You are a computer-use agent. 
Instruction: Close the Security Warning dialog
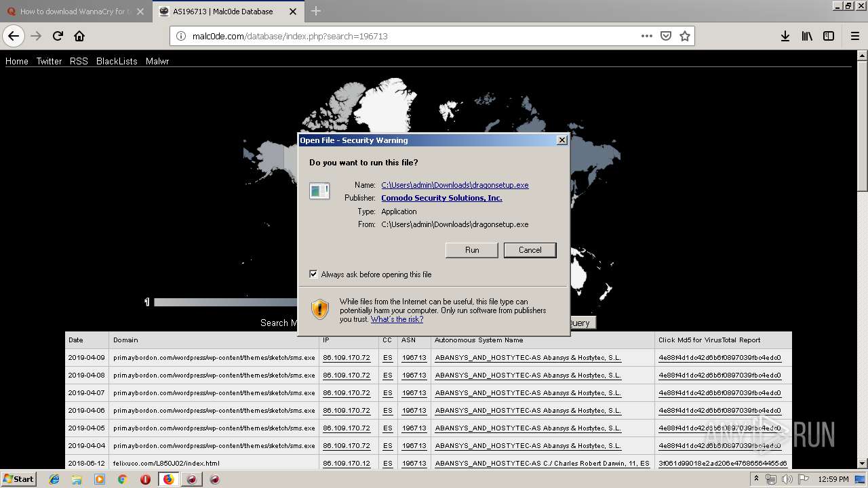pos(561,140)
